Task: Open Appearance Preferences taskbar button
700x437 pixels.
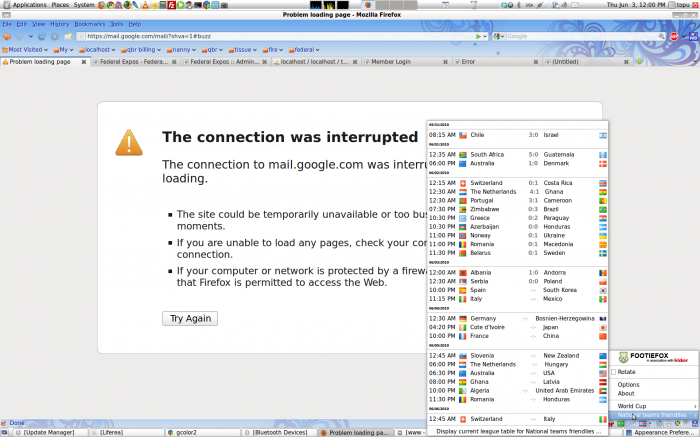Action: click(662, 433)
